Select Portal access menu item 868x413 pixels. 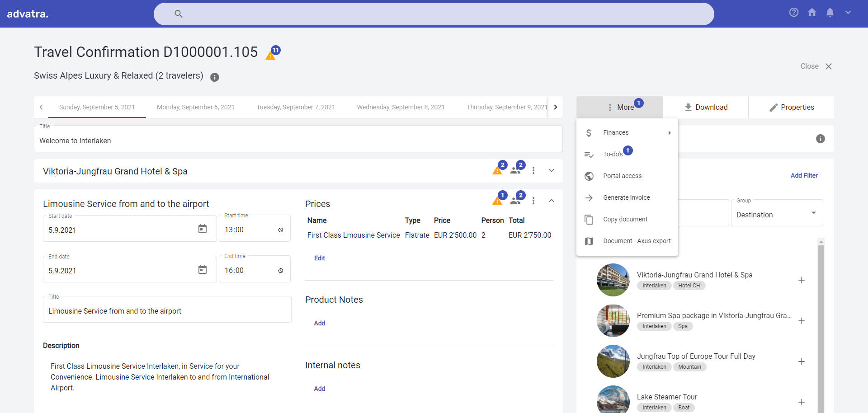click(x=627, y=176)
